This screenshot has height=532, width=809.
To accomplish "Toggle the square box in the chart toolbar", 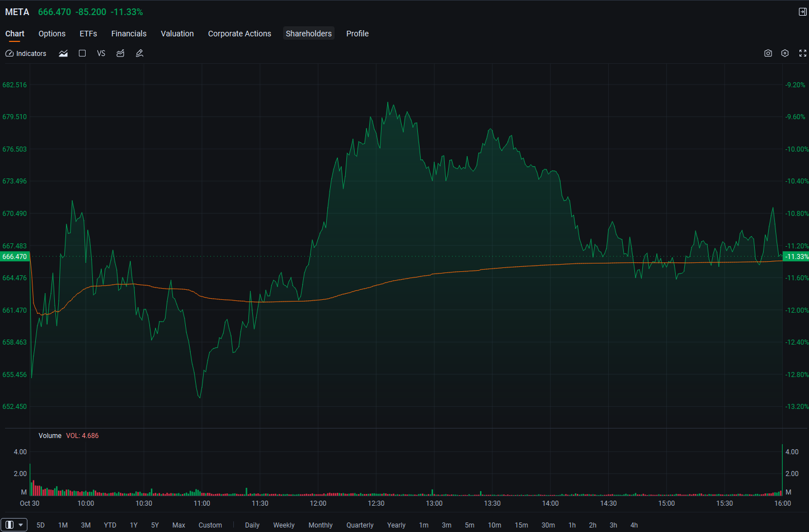I will (82, 54).
